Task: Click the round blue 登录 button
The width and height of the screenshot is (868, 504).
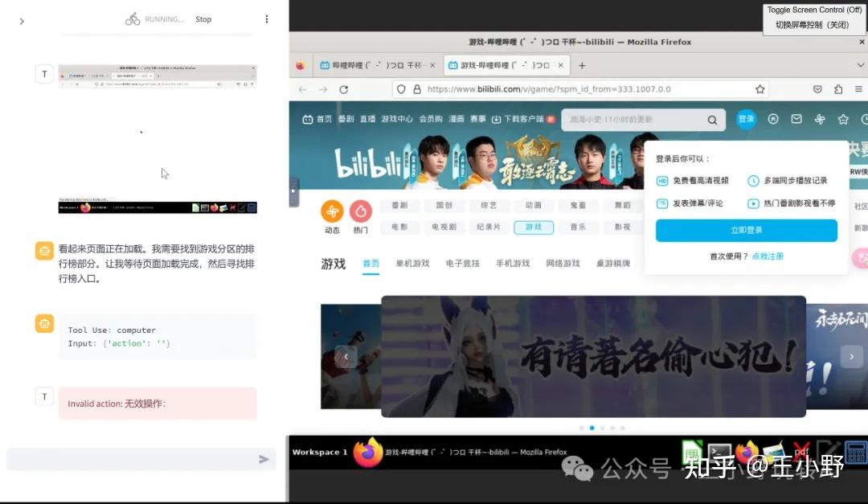Action: tap(746, 119)
